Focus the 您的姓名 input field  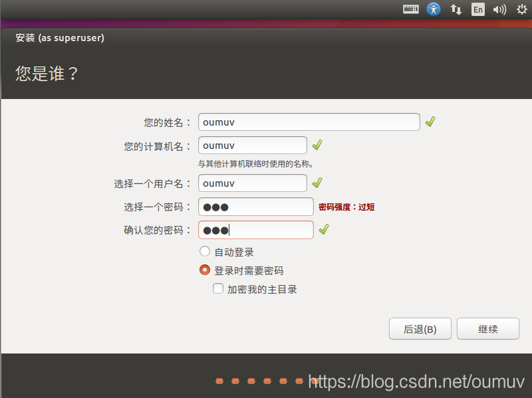309,122
